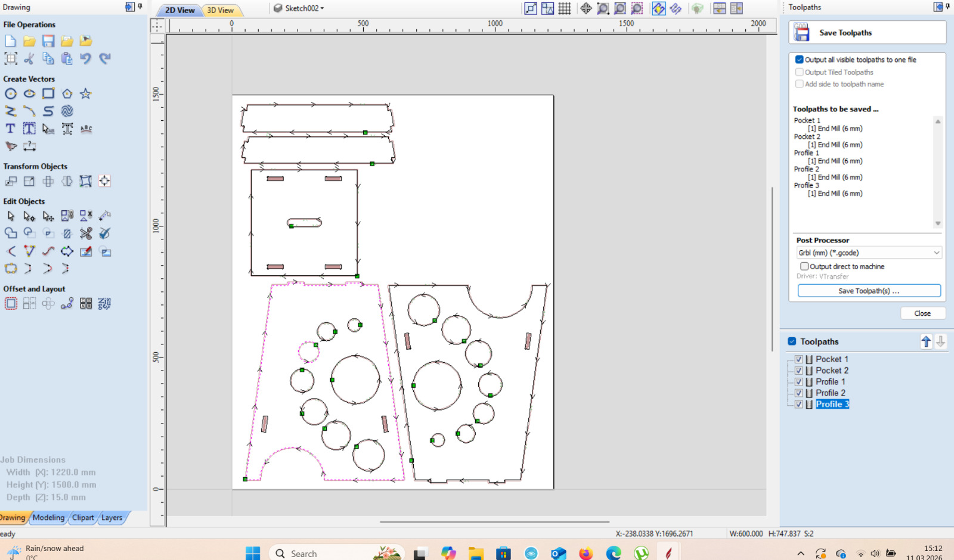
Task: Enable 'Output direct to machine' checkbox
Action: pyautogui.click(x=804, y=266)
